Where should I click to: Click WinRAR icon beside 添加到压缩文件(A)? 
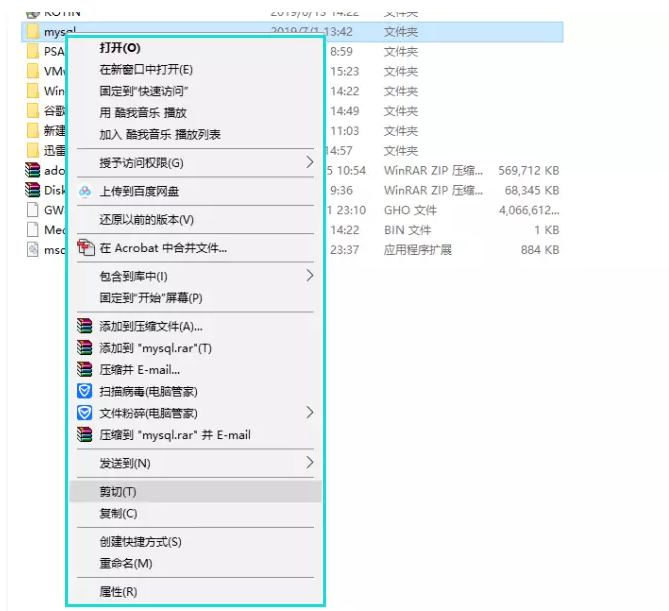click(x=84, y=326)
